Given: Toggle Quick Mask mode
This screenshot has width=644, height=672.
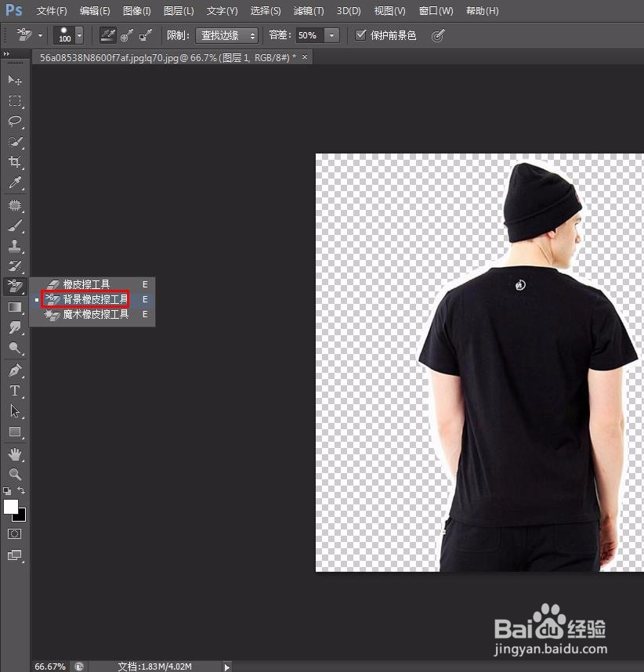Looking at the screenshot, I should 15,534.
